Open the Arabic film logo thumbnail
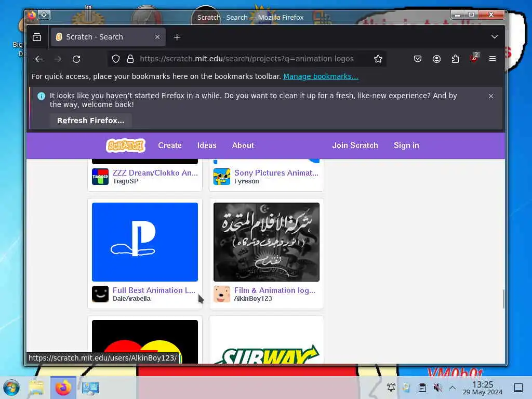Viewport: 532px width, 399px height. click(267, 242)
